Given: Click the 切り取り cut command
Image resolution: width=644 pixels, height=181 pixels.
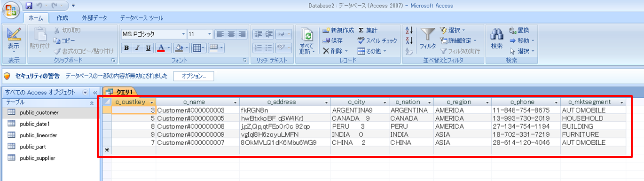Looking at the screenshot, I should point(67,30).
